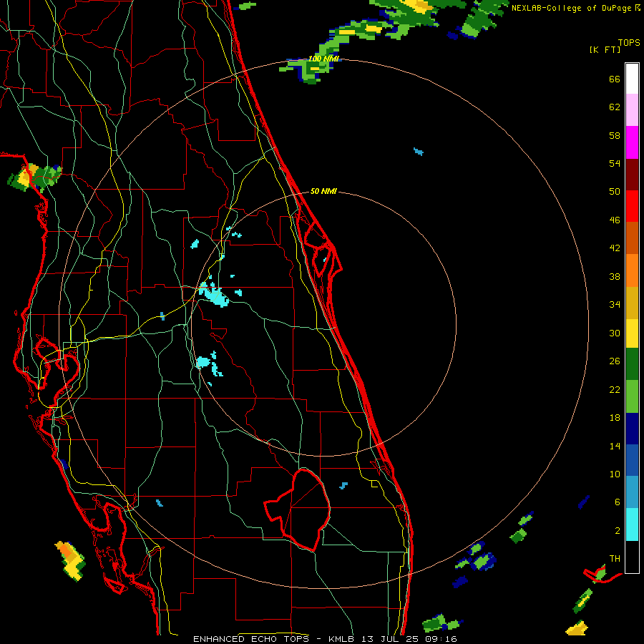
Task: Click the gold legend color block
Action: (x=632, y=303)
